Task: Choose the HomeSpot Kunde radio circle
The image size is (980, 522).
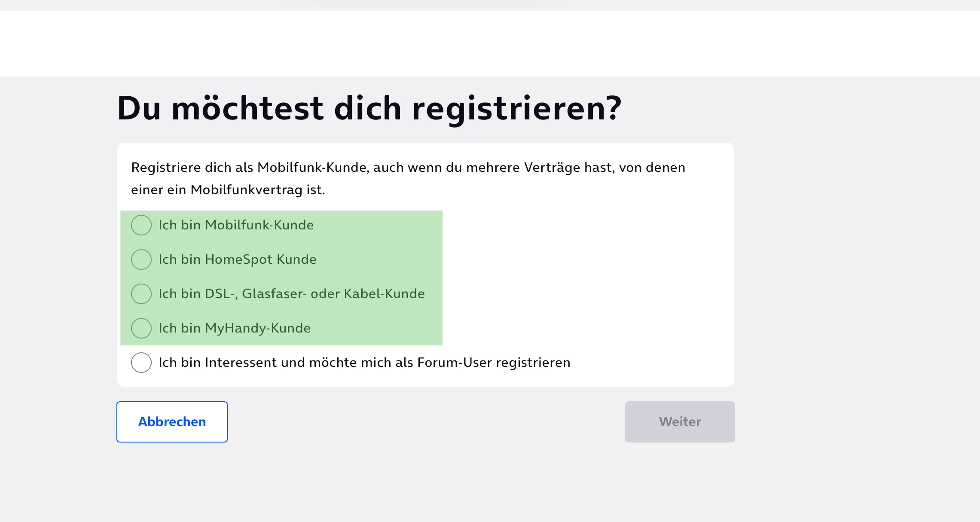Action: click(x=141, y=259)
